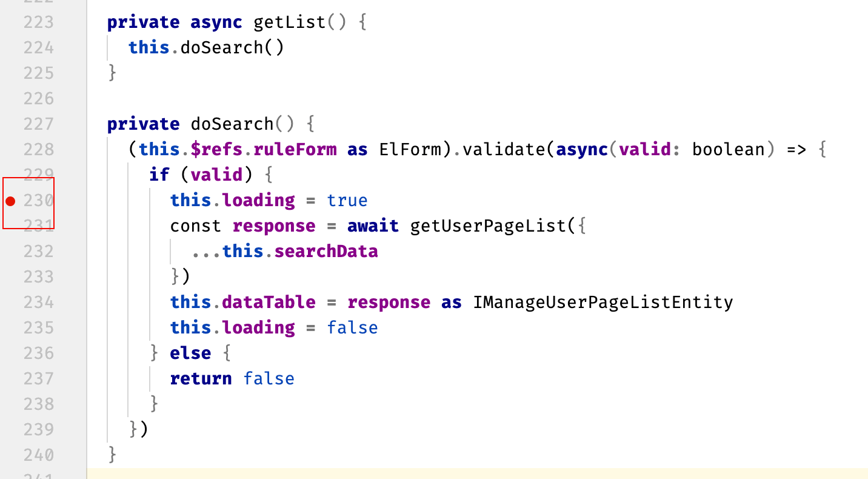The height and width of the screenshot is (479, 868).
Task: Click gutter line number 236
Action: pyautogui.click(x=39, y=353)
